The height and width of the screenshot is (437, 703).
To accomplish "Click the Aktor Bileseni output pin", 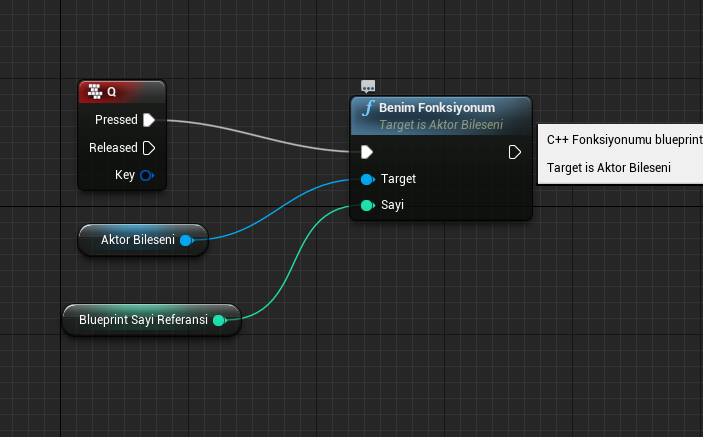I will click(x=187, y=240).
